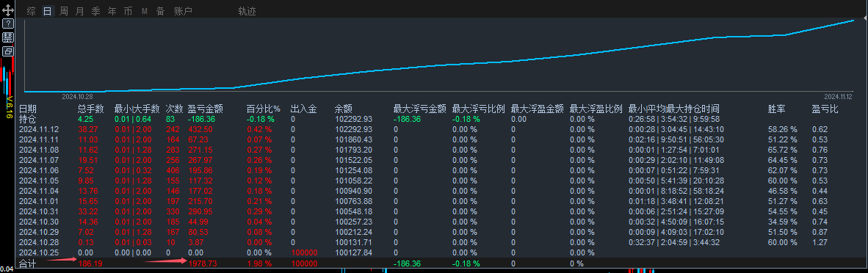Open the question mark help icon
Viewport: 868px width, 273px height.
click(x=8, y=23)
